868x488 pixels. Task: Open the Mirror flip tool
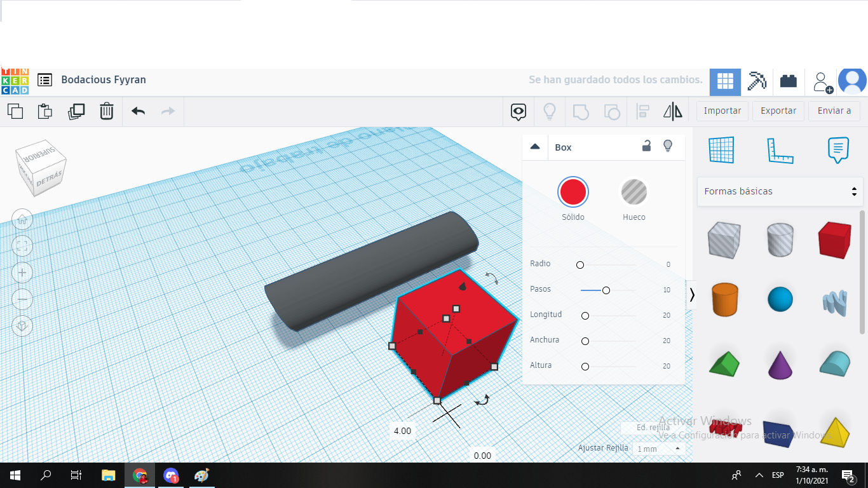tap(673, 112)
